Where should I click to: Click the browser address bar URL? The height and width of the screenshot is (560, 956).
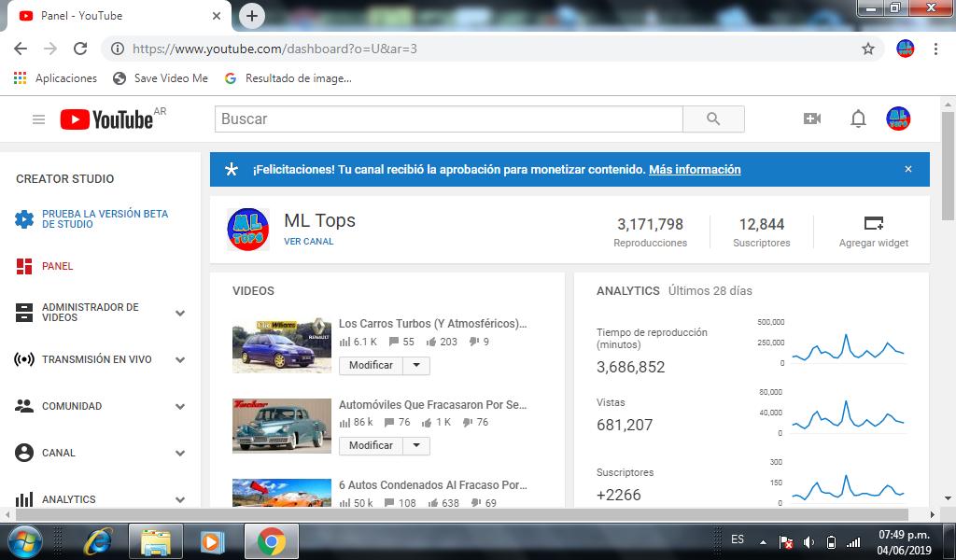[x=274, y=49]
